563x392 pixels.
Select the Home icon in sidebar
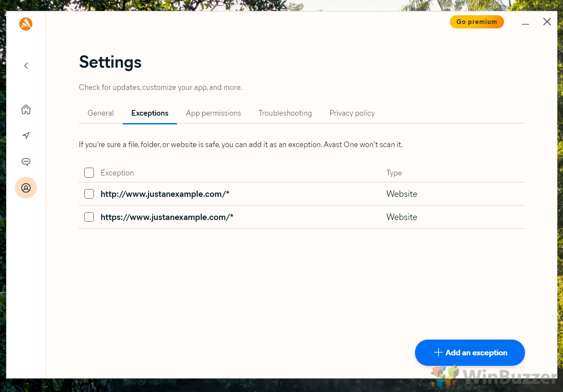coord(26,110)
